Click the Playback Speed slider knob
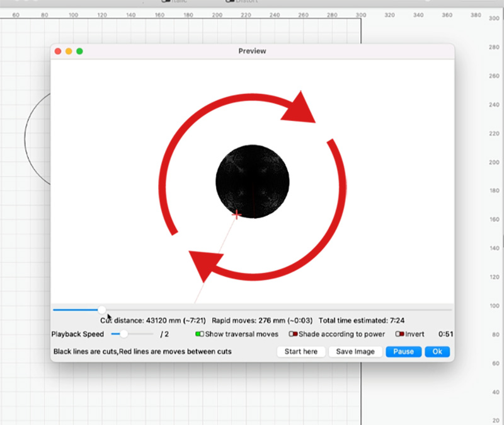The height and width of the screenshot is (425, 504). [x=124, y=334]
